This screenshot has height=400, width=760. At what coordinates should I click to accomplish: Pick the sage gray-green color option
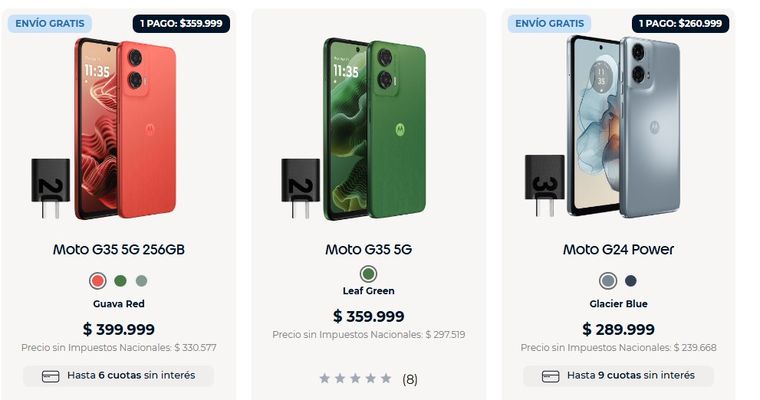pos(141,281)
